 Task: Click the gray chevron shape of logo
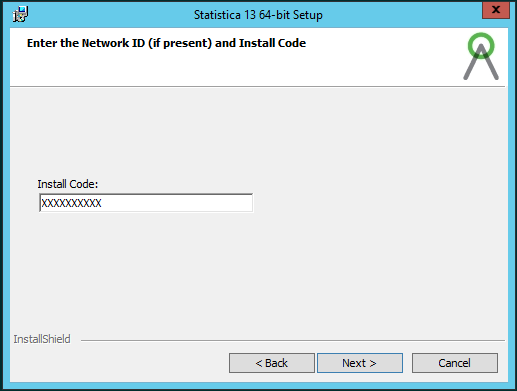[x=481, y=63]
